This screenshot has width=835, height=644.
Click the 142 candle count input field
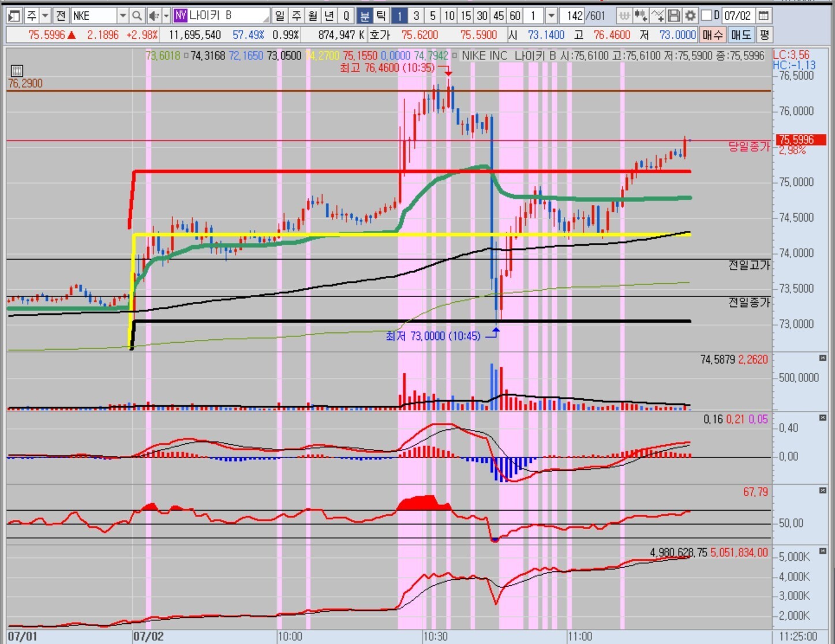pos(573,16)
